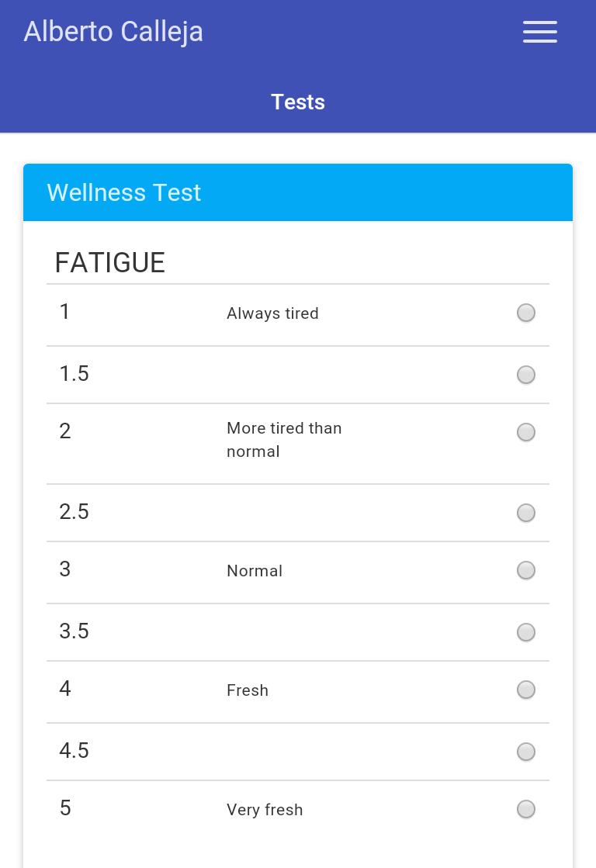Select the 3.5 fatigue radio button
Screen dimensions: 596x868
[x=526, y=632]
